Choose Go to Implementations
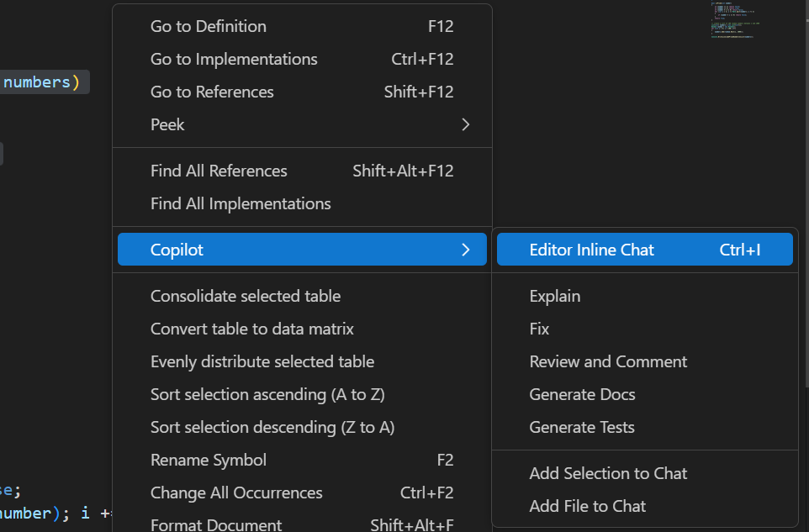This screenshot has height=532, width=809. click(x=234, y=59)
